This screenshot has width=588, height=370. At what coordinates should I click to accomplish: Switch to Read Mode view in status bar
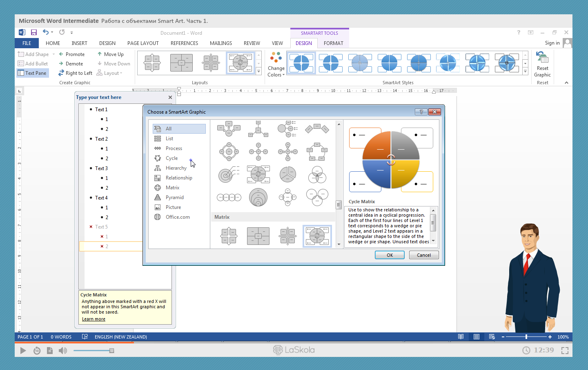[461, 337]
